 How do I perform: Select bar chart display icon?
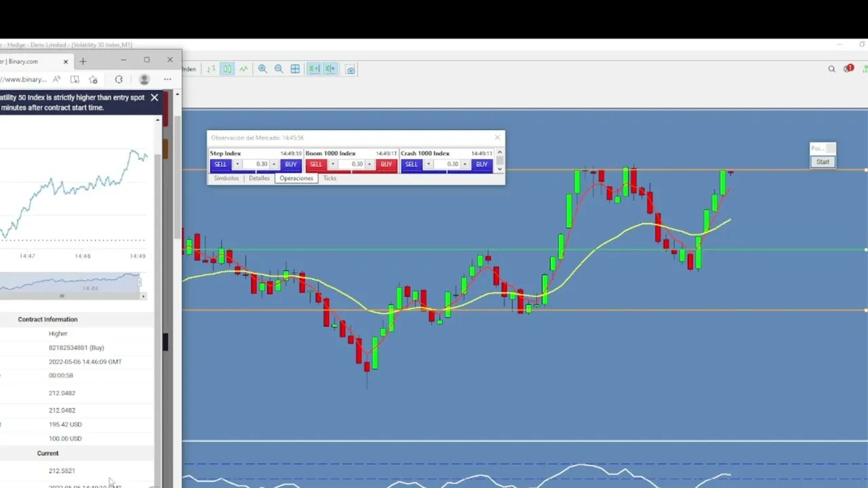click(211, 69)
